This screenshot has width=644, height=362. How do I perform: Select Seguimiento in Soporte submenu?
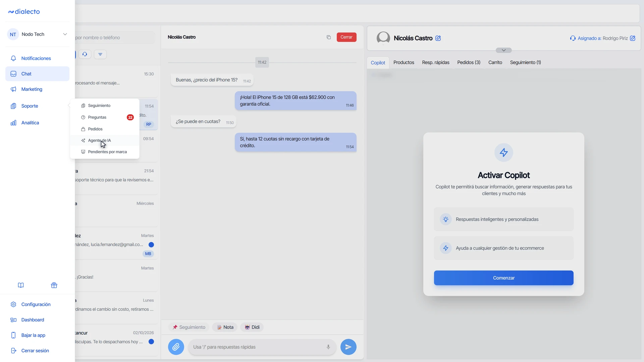(x=105, y=106)
